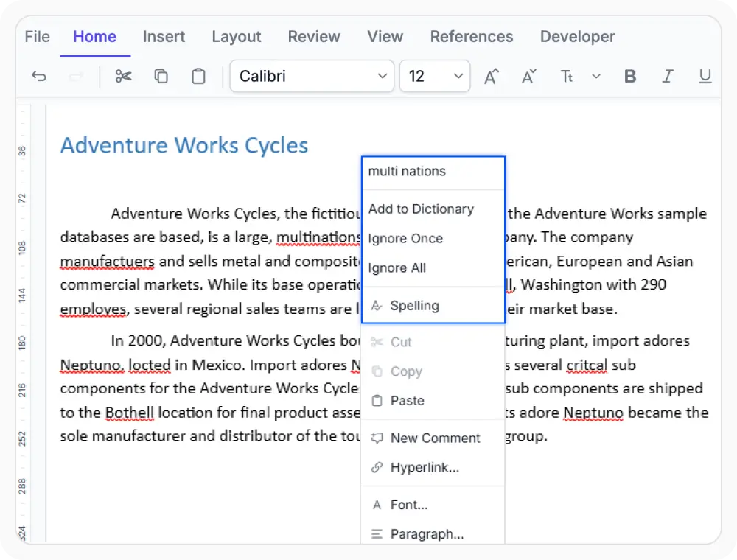Click the 36 mark on vertical ruler
737x560 pixels.
(x=22, y=151)
